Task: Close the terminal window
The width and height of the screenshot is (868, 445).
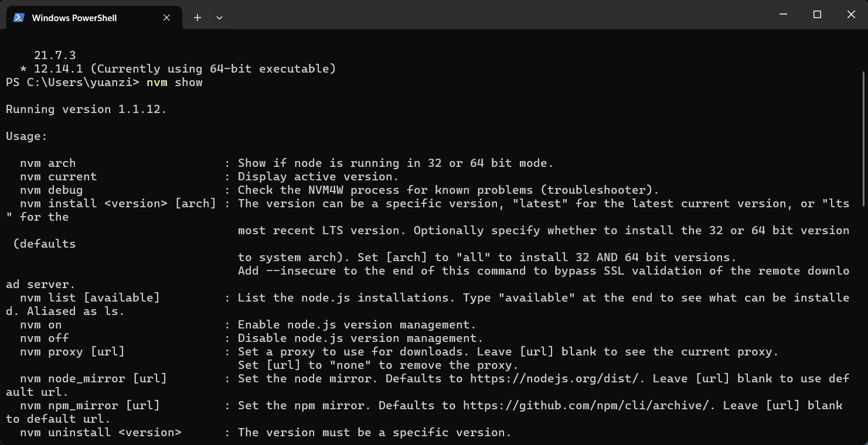Action: pos(851,14)
